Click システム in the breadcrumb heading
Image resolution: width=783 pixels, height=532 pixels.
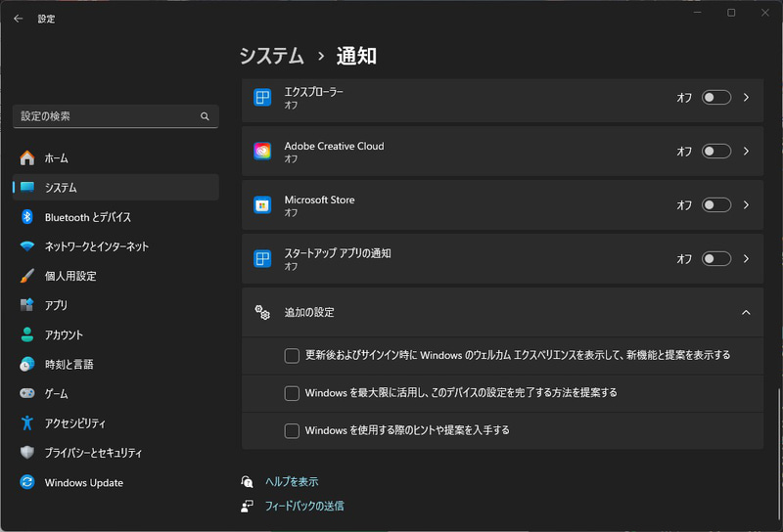[272, 56]
